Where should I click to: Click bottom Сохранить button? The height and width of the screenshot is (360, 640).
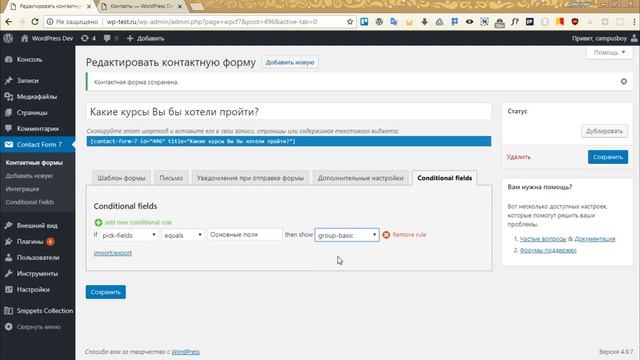pos(106,292)
